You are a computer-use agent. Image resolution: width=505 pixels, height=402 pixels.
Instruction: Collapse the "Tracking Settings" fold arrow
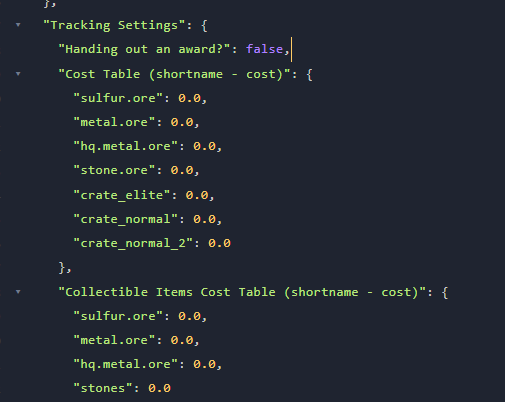click(x=18, y=25)
